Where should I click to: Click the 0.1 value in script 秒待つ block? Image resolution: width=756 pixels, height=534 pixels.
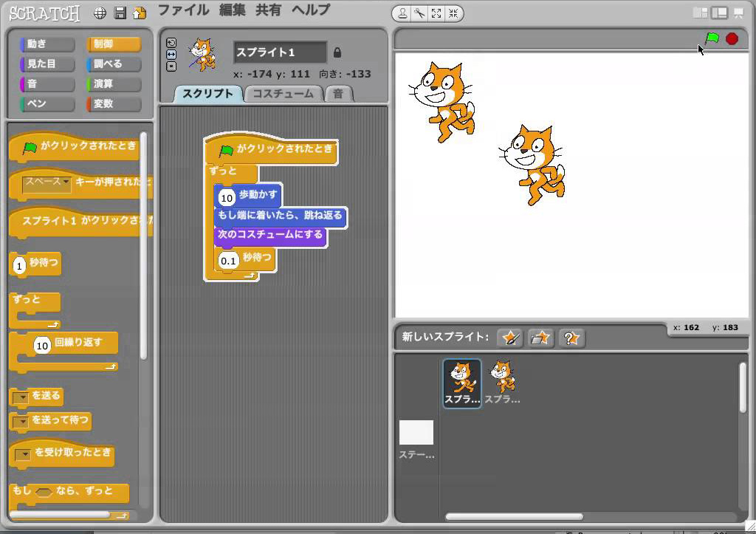coord(228,261)
